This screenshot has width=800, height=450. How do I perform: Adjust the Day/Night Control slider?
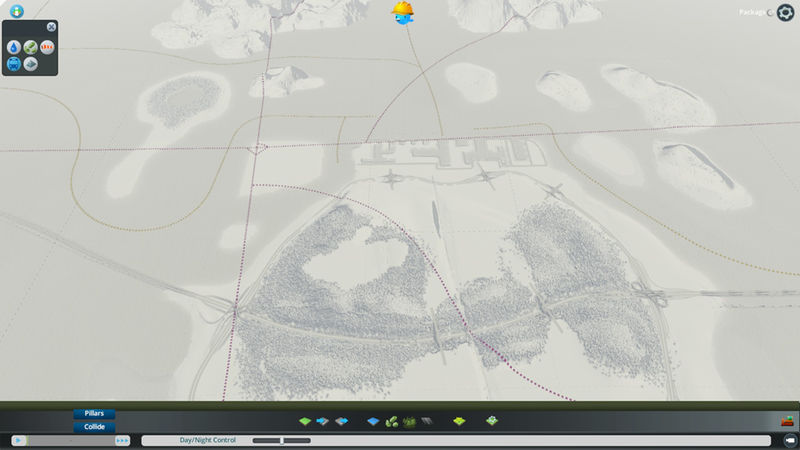[x=282, y=440]
